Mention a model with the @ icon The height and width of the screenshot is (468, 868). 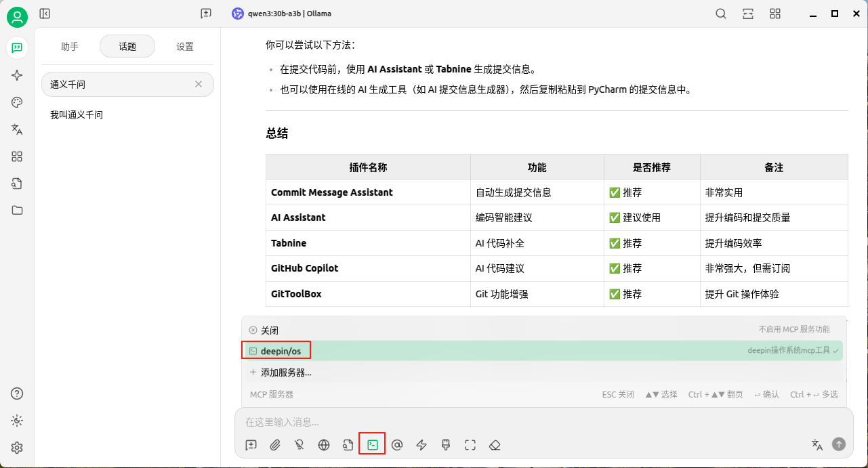point(397,445)
